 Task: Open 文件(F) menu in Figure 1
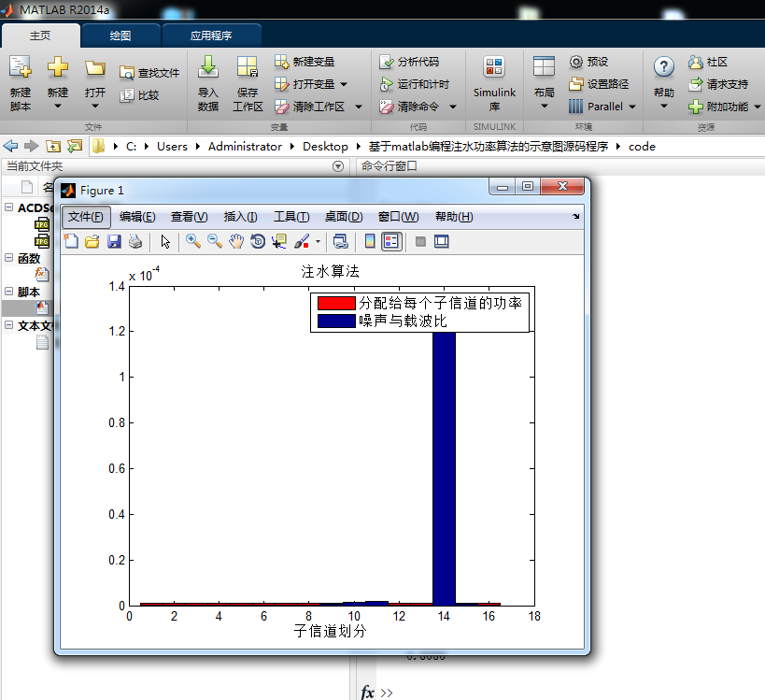click(x=86, y=217)
